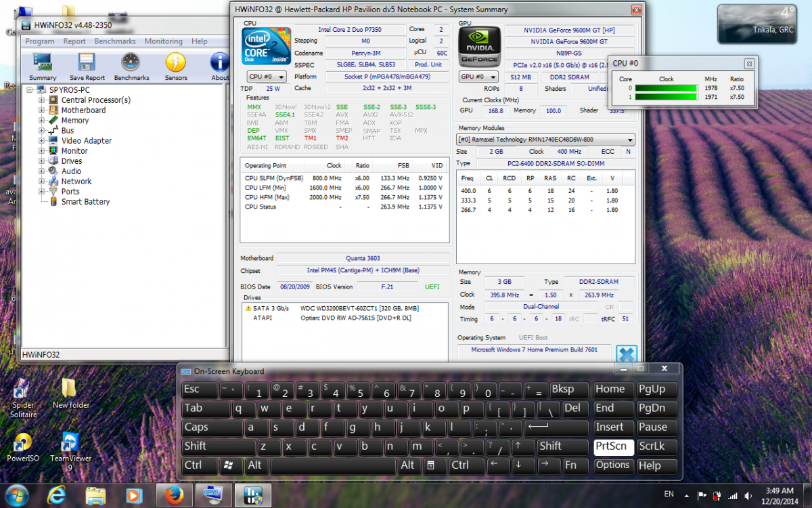Expand Central Processor(s) tree node
This screenshot has width=812, height=508.
point(42,100)
